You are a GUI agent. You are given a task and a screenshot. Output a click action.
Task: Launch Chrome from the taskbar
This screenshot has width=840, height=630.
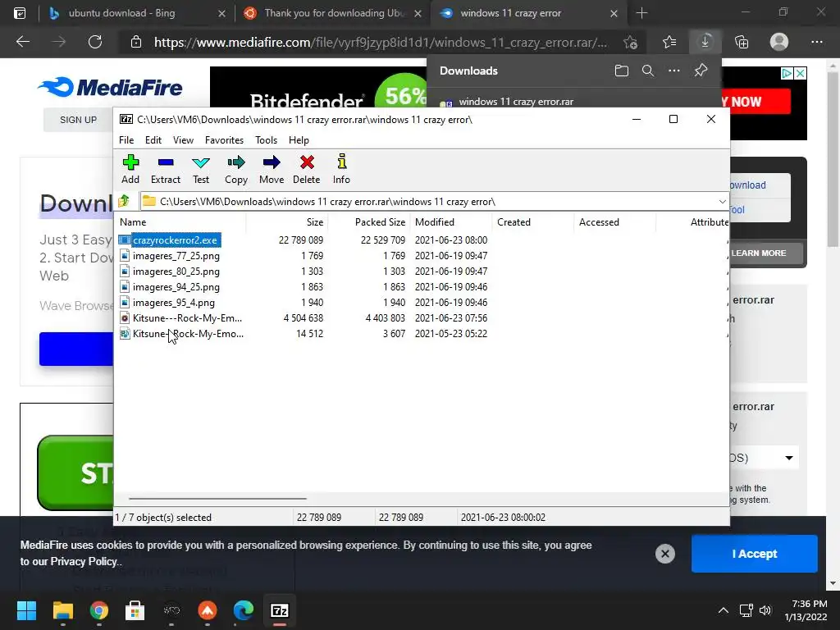(x=98, y=610)
